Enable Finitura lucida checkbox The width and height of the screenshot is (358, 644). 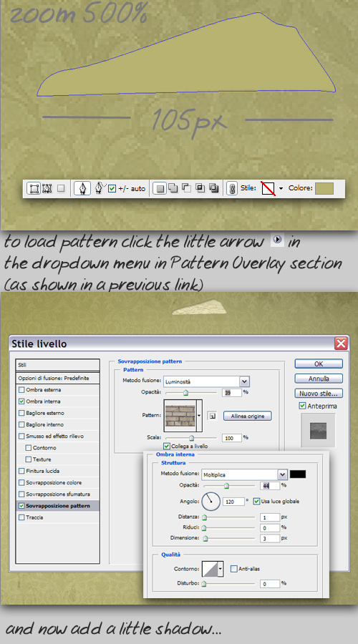[21, 471]
